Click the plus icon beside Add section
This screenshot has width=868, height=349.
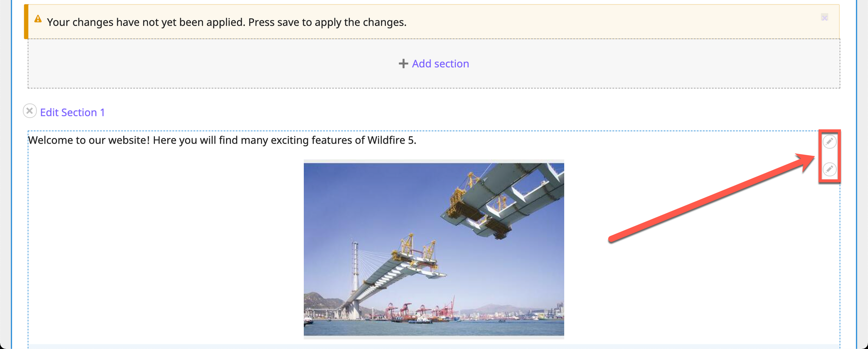(403, 64)
